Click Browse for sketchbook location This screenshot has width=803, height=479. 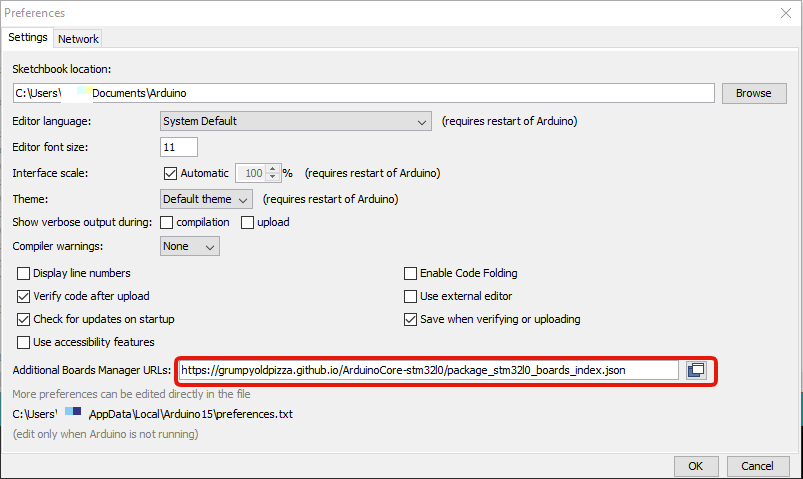(x=753, y=93)
